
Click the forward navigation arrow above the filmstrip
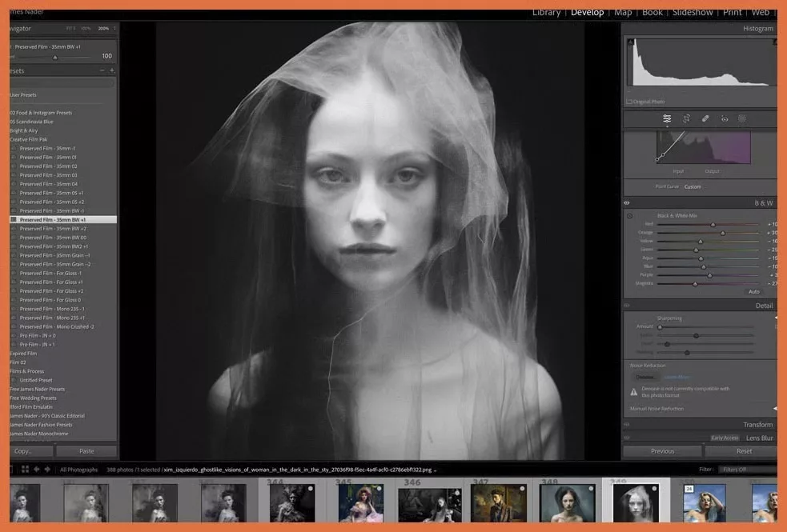[x=47, y=469]
